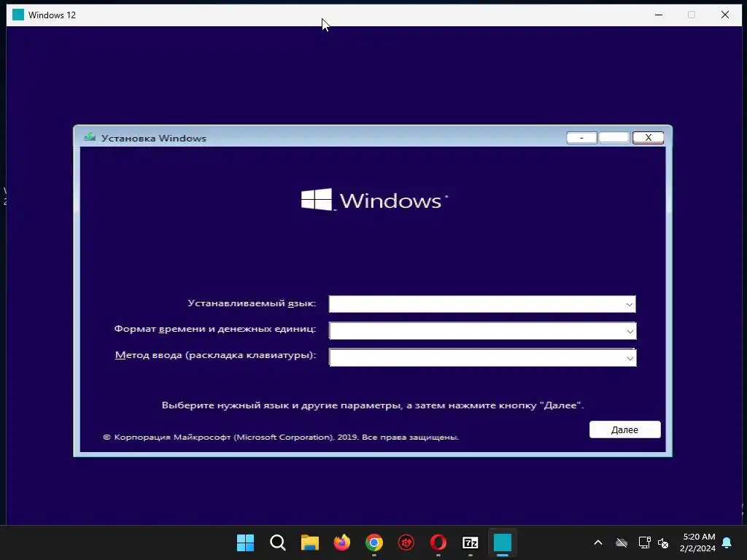
Task: Close the Установка Windows dialog
Action: (x=648, y=138)
